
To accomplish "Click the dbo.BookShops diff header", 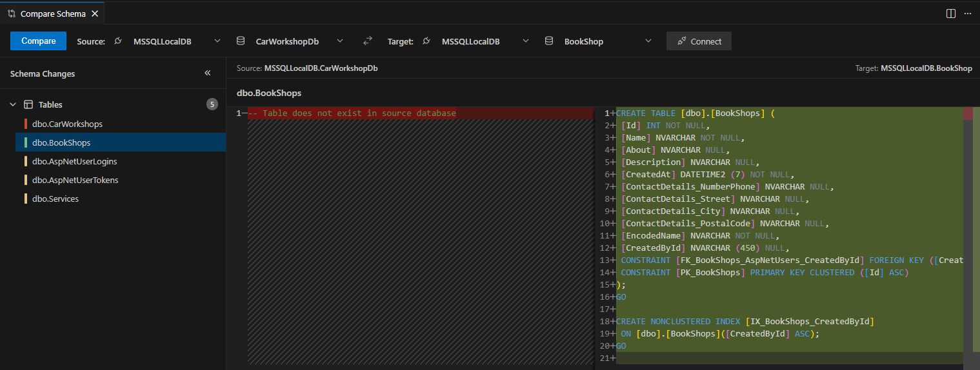I will pos(269,93).
